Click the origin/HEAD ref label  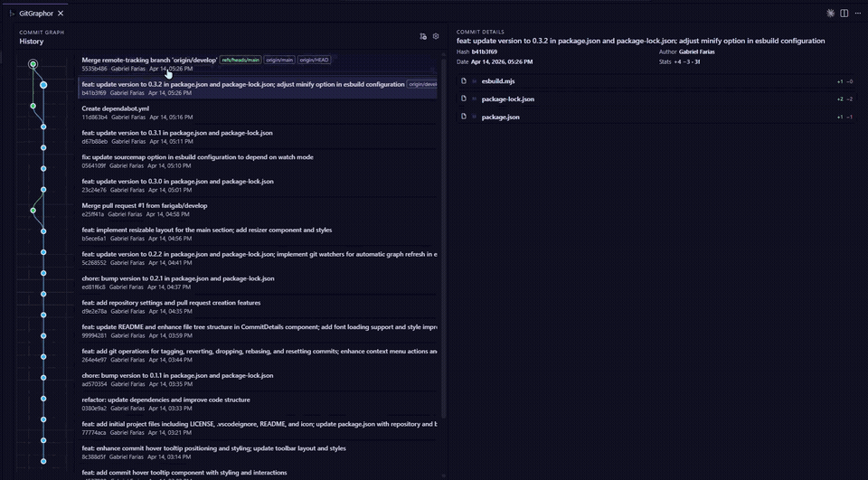314,60
